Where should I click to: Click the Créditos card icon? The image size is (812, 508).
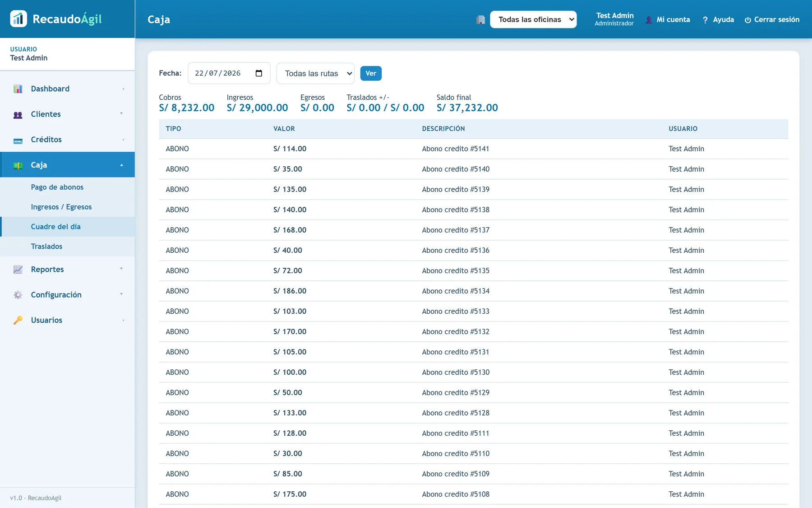[x=18, y=140]
